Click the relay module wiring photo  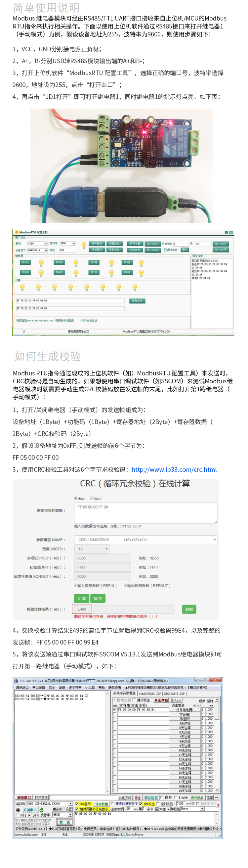(x=121, y=166)
